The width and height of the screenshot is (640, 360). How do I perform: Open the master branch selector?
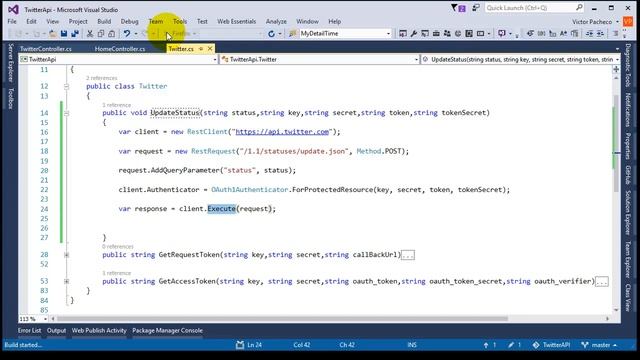599,345
